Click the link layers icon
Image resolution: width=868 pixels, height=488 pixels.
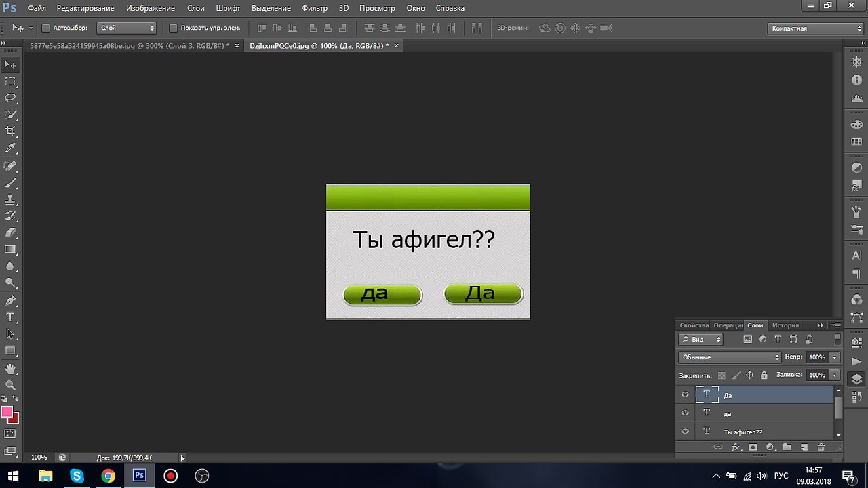(718, 447)
